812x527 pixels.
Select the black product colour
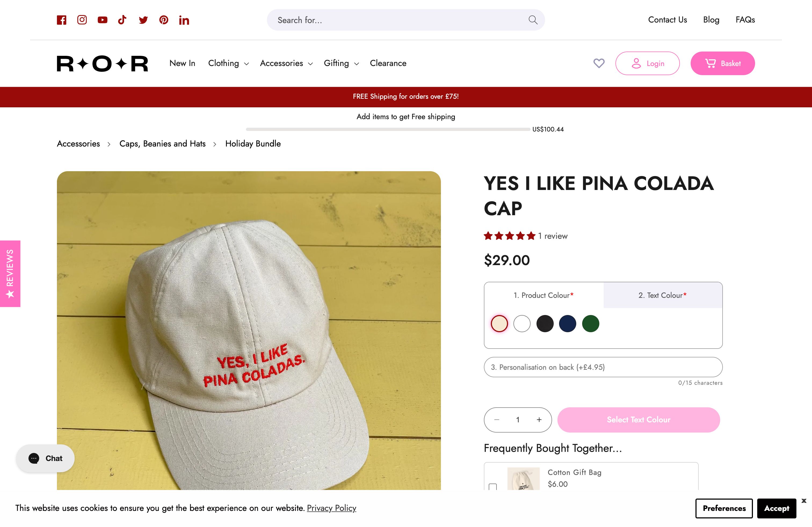[x=545, y=324]
